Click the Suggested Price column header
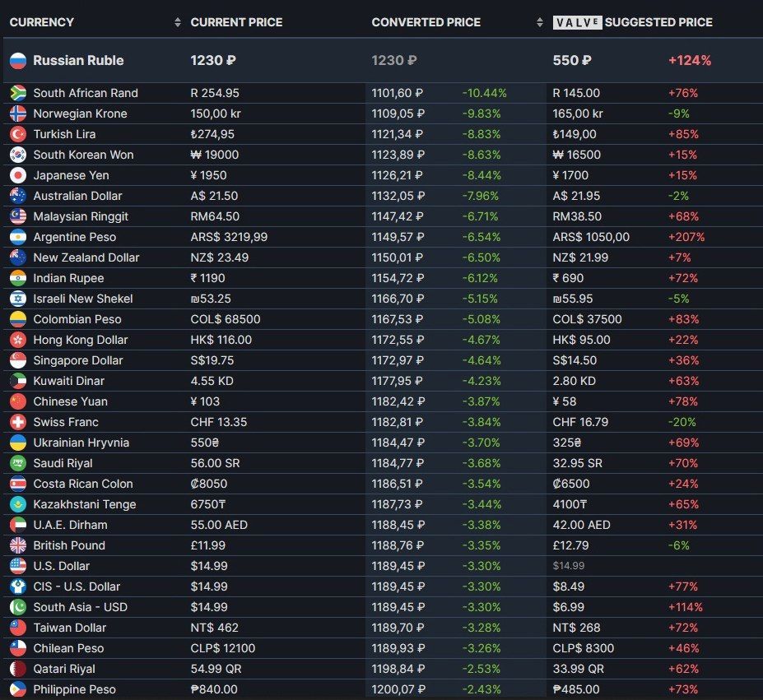Viewport: 763px width, 700px height. tap(658, 22)
